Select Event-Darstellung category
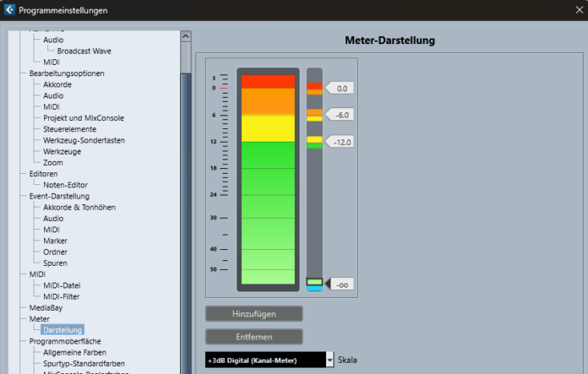Image resolution: width=588 pixels, height=374 pixels. [59, 197]
